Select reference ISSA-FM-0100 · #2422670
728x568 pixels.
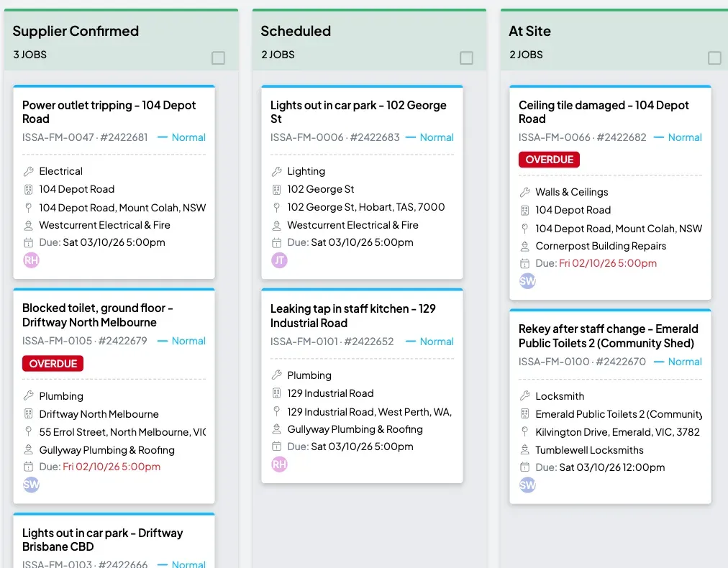pyautogui.click(x=582, y=362)
